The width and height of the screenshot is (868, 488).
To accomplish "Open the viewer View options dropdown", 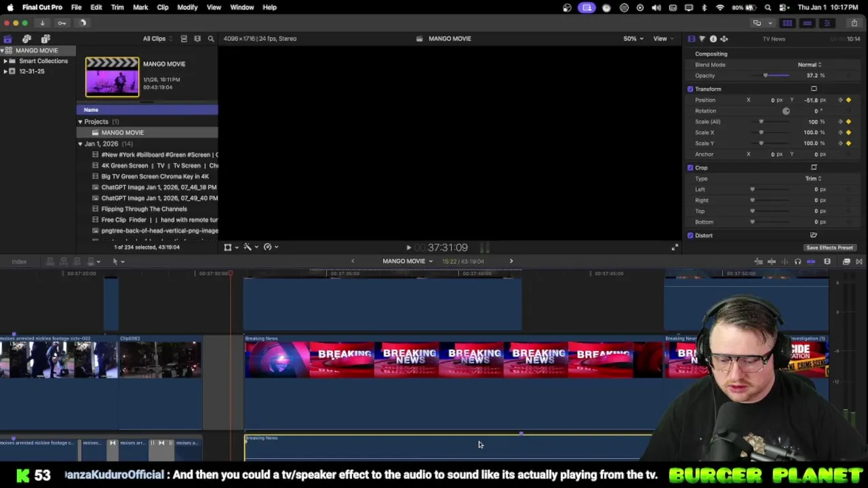I will [x=663, y=39].
